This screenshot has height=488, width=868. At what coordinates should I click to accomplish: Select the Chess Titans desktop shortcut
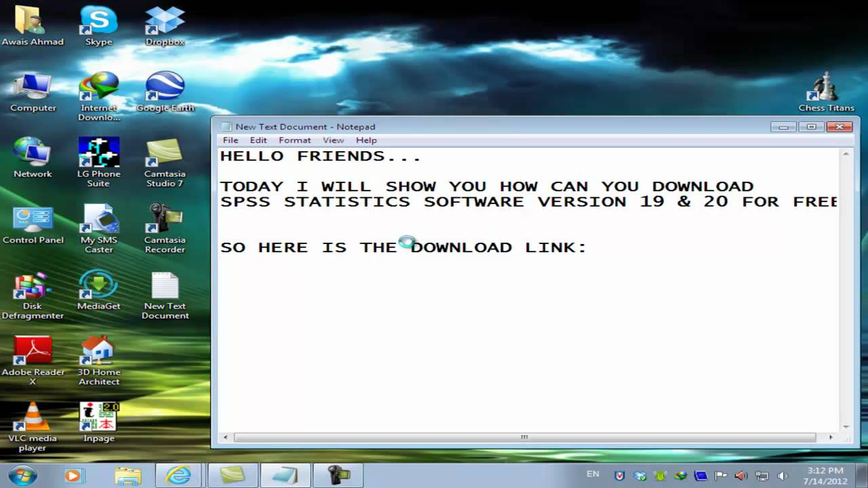826,92
